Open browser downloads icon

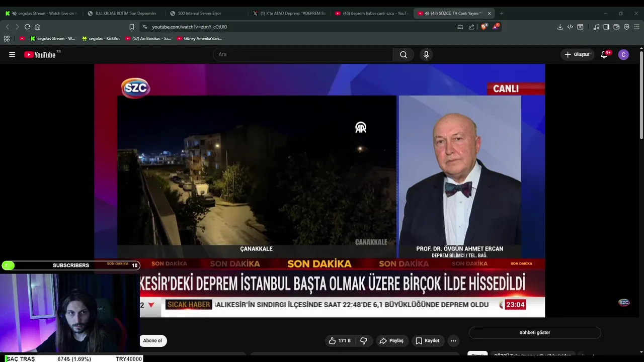tap(560, 27)
